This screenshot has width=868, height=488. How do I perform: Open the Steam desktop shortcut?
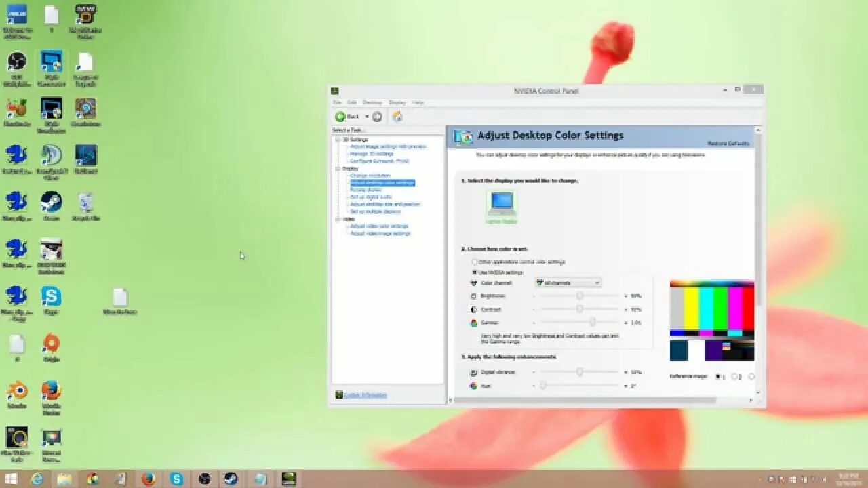point(52,206)
